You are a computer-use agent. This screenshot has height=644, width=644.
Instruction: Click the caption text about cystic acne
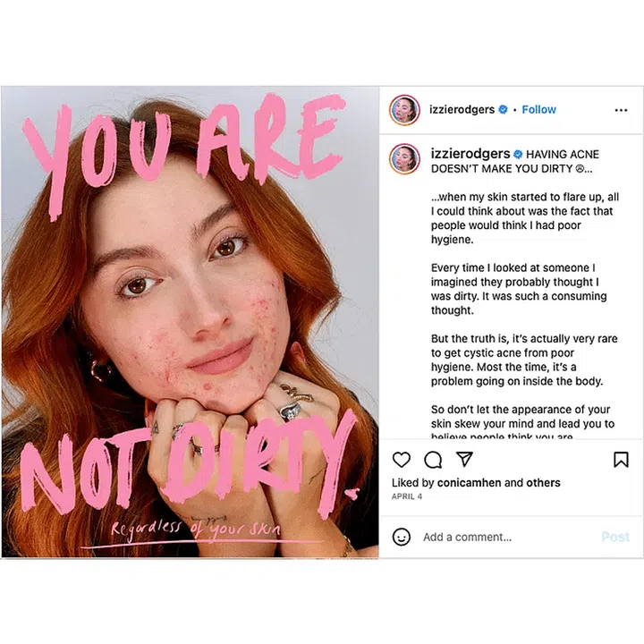524,360
